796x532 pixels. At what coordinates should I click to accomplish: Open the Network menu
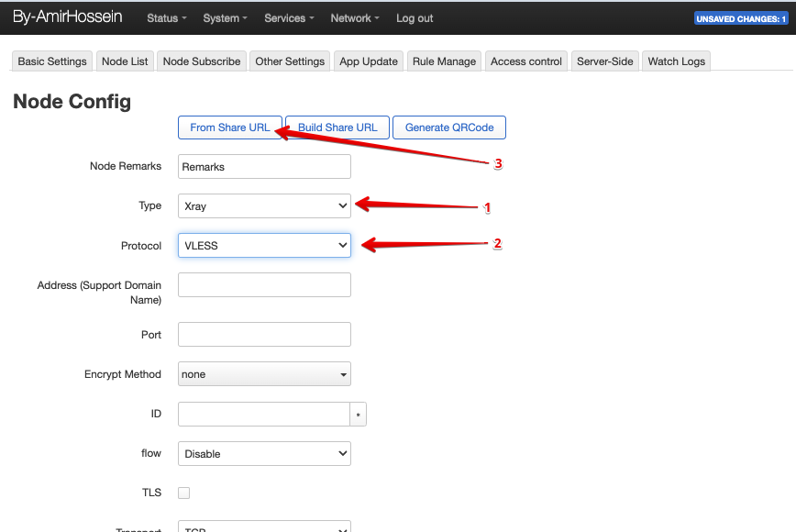(x=356, y=18)
